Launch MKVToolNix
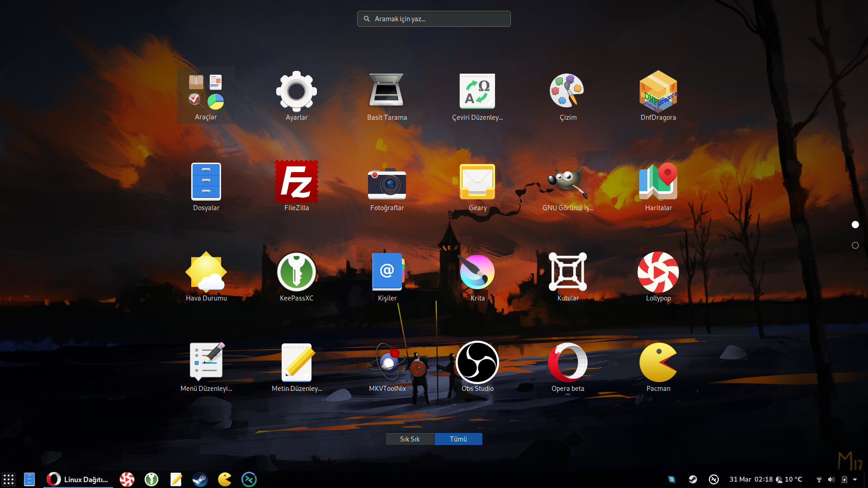This screenshot has width=868, height=488. (x=387, y=366)
